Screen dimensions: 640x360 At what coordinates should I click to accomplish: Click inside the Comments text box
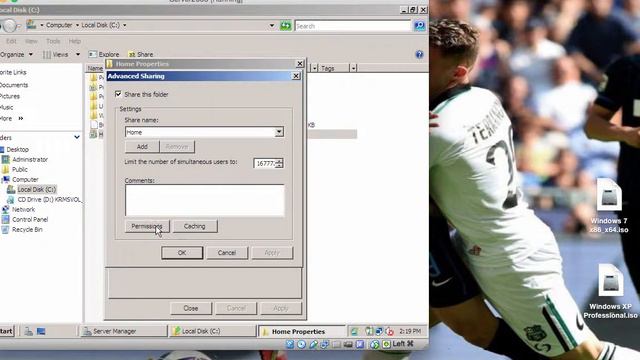(204, 200)
